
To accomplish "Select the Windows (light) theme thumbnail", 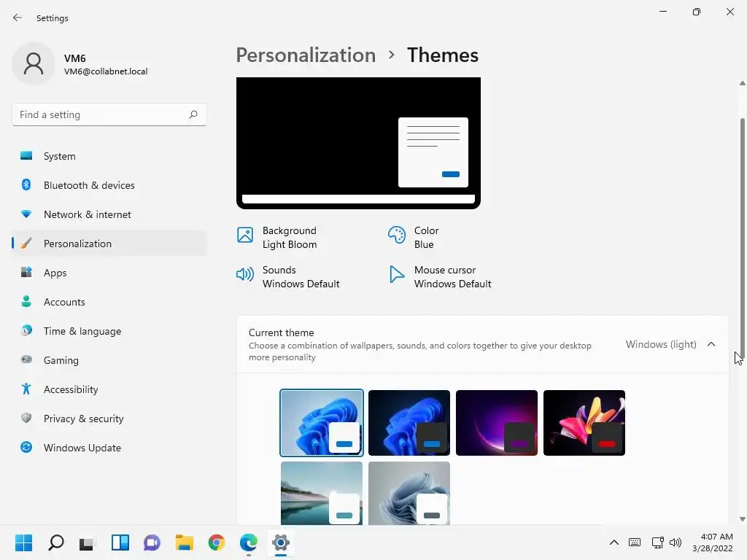I will point(322,423).
